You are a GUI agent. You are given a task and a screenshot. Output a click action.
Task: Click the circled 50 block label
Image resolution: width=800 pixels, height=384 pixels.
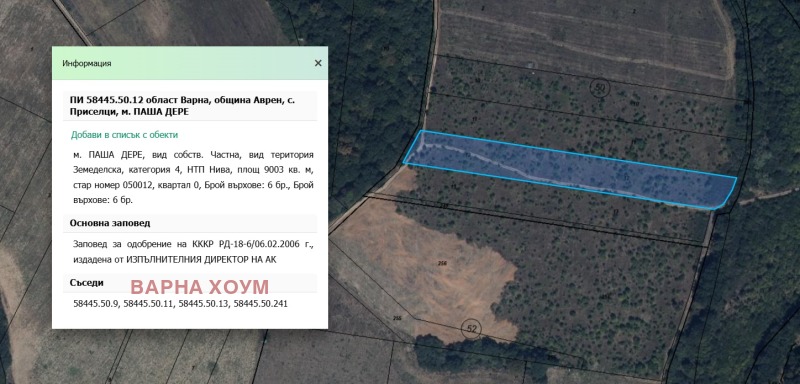(600, 88)
